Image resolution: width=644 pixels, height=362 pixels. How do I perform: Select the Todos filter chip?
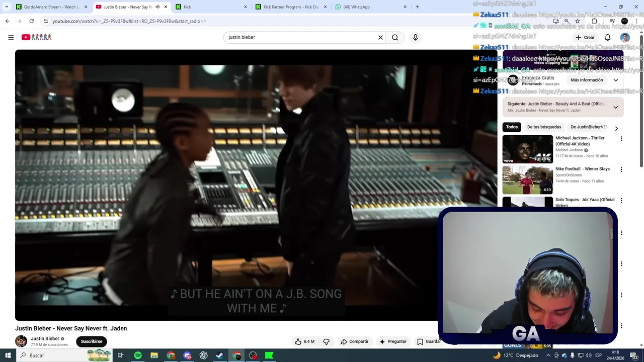pos(512,127)
